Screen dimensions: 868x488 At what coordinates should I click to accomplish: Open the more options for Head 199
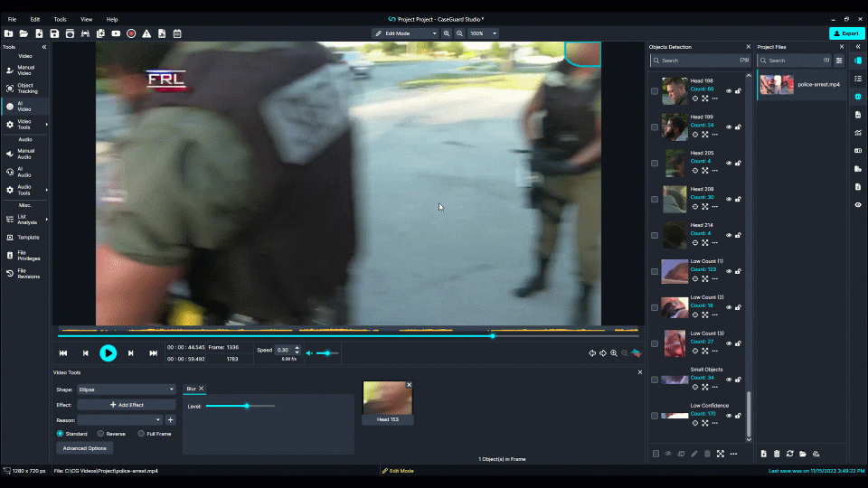715,135
